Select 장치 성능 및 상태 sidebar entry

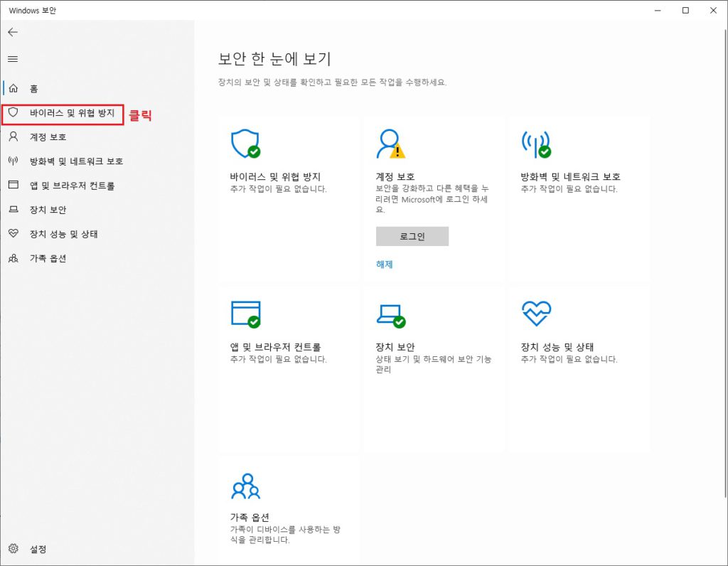(x=63, y=234)
